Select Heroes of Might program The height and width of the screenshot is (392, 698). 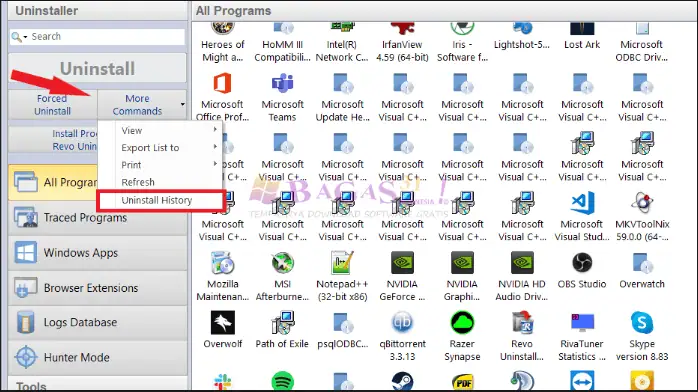pos(222,42)
